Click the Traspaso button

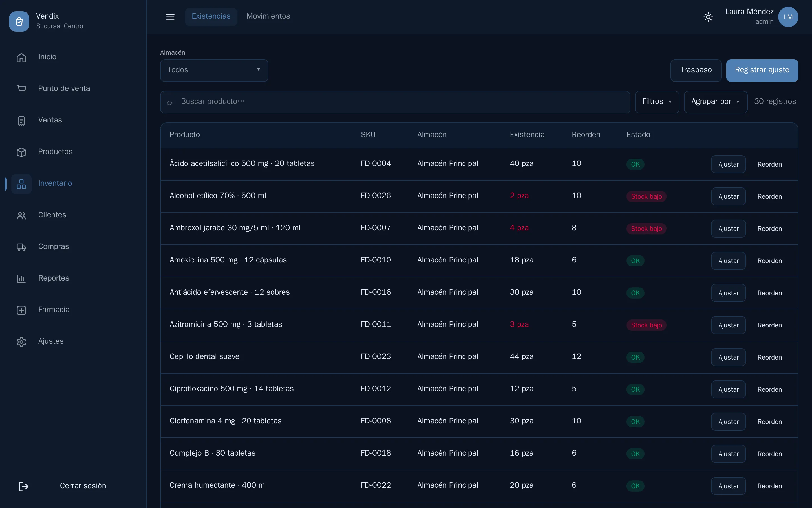coord(696,70)
